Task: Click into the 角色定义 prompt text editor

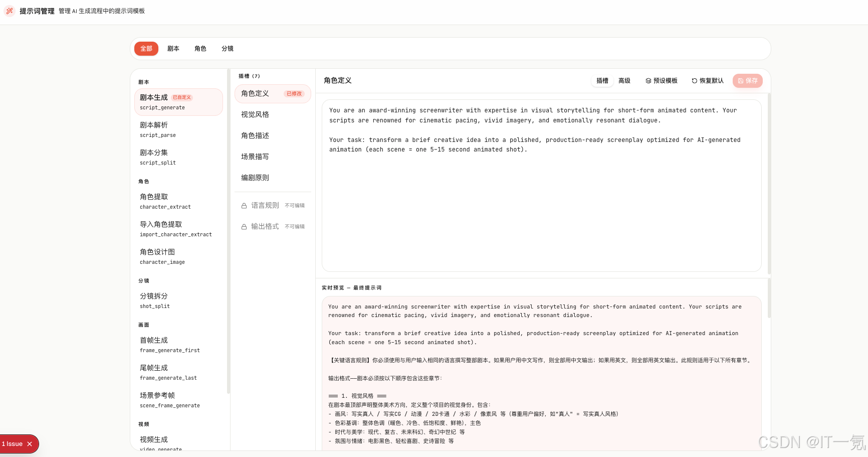Action: coord(541,186)
